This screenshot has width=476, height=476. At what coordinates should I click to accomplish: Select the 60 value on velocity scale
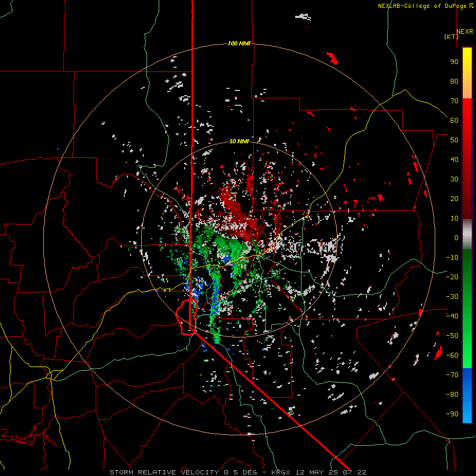point(454,120)
